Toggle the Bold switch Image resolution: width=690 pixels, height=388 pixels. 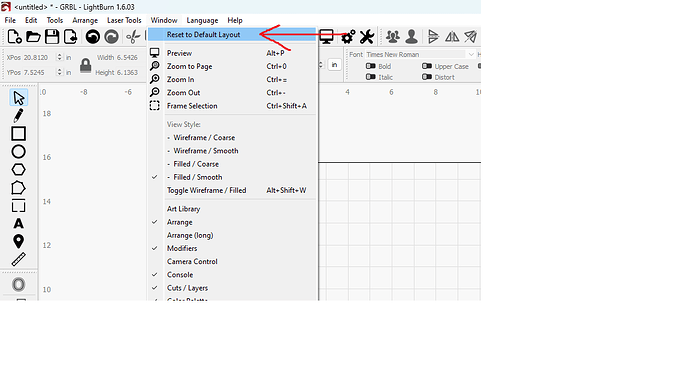[371, 66]
